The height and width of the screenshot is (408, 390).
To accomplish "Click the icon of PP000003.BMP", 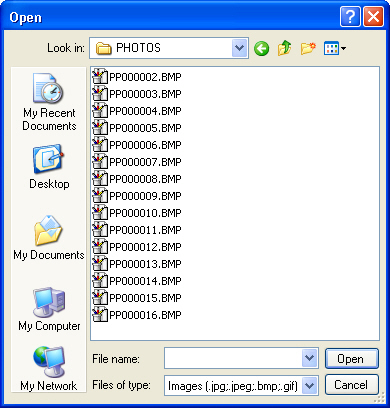I will tap(100, 94).
